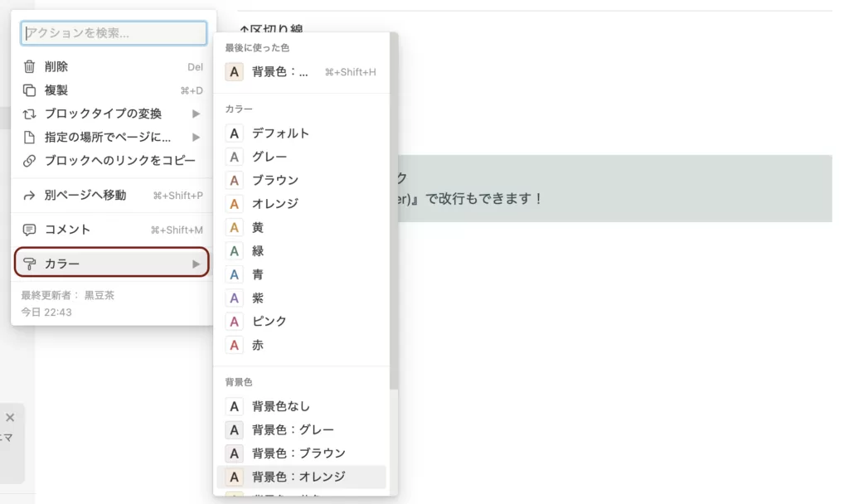This screenshot has width=849, height=504.
Task: Choose 背景色：グレー background
Action: point(301,430)
